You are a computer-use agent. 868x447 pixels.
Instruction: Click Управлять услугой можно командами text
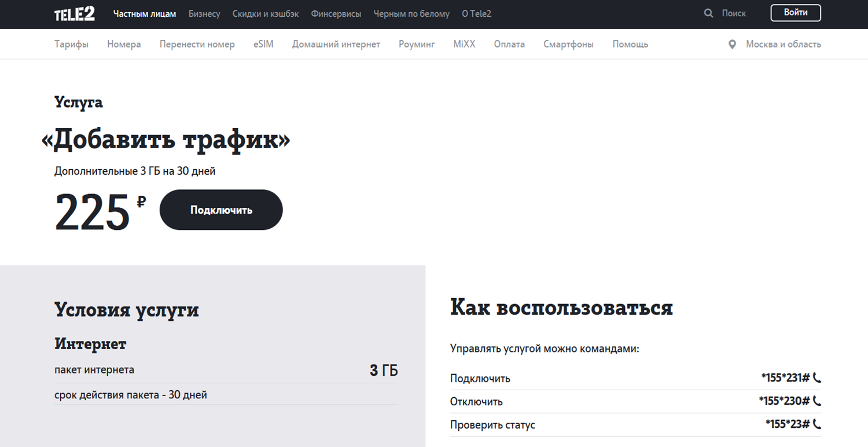(545, 349)
